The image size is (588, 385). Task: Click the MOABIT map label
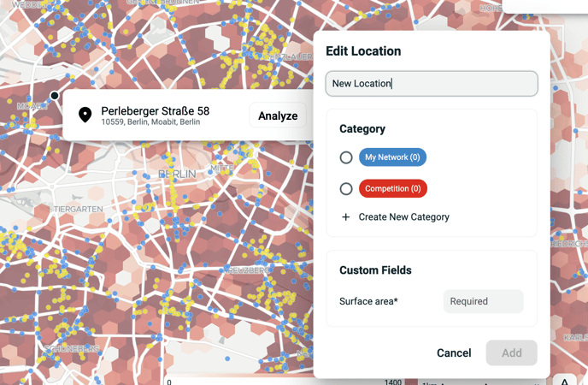[x=32, y=106]
